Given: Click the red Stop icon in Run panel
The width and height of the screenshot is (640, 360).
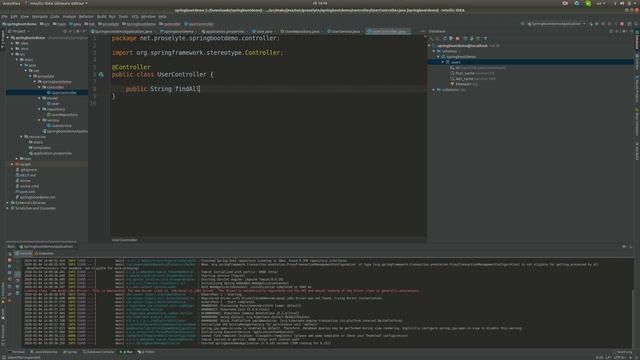Looking at the screenshot, I should point(10,260).
